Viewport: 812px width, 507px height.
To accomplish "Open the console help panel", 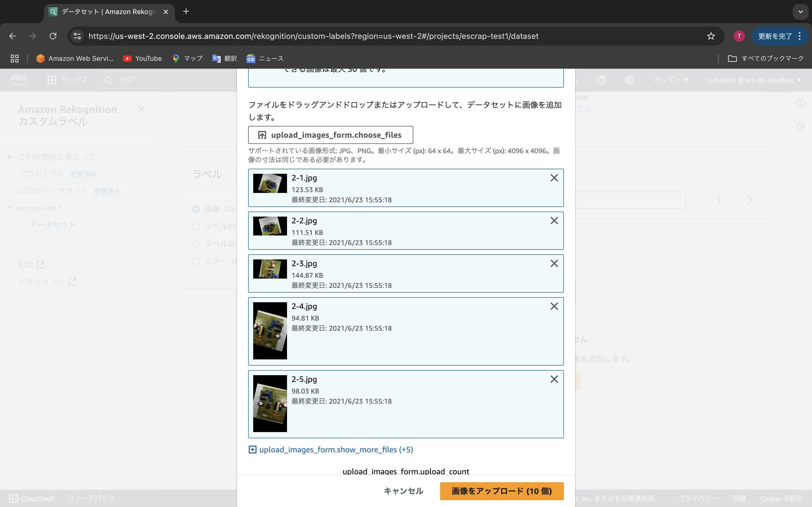I will point(601,80).
